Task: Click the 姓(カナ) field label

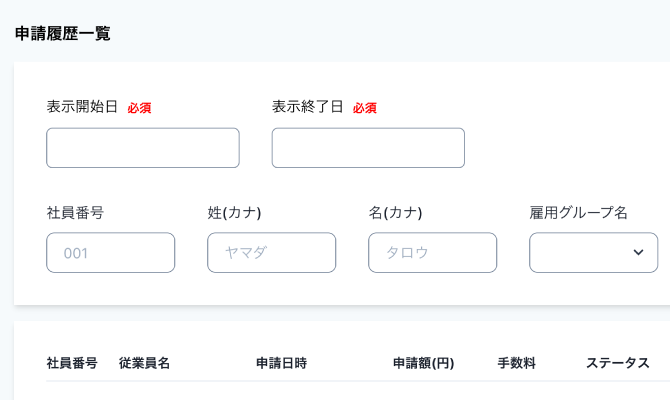Action: pos(234,212)
